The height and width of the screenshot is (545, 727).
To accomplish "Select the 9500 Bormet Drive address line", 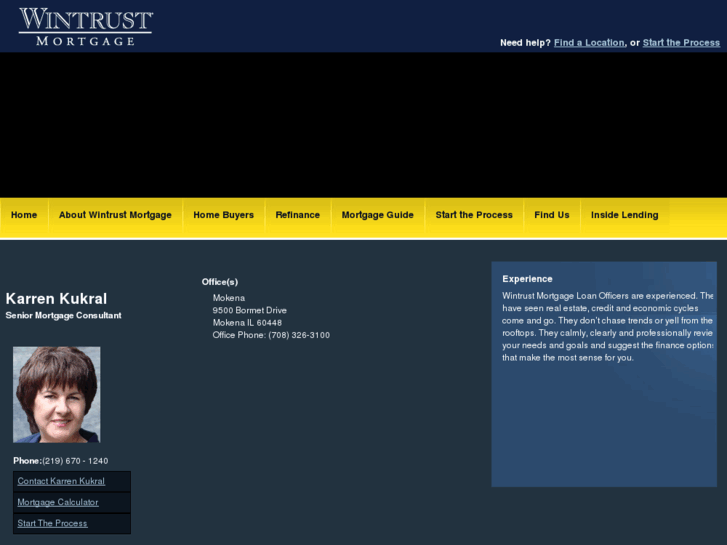I will click(x=249, y=310).
